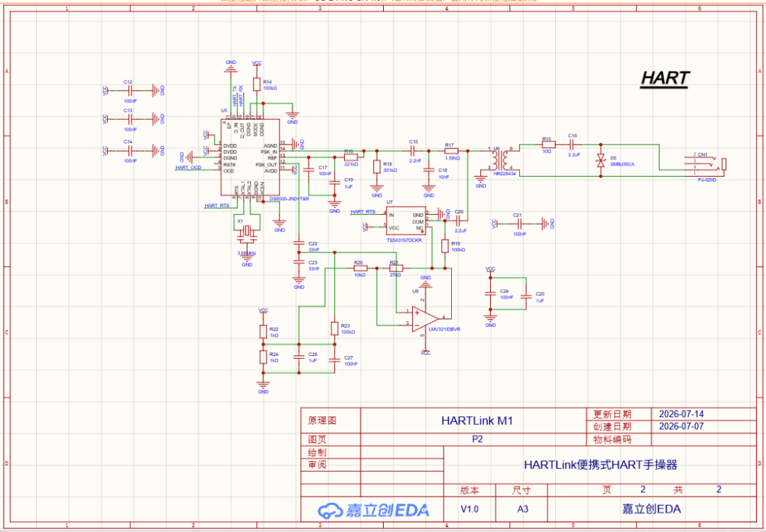
Task: Select capacitor C23 symbol
Action: pyautogui.click(x=298, y=262)
